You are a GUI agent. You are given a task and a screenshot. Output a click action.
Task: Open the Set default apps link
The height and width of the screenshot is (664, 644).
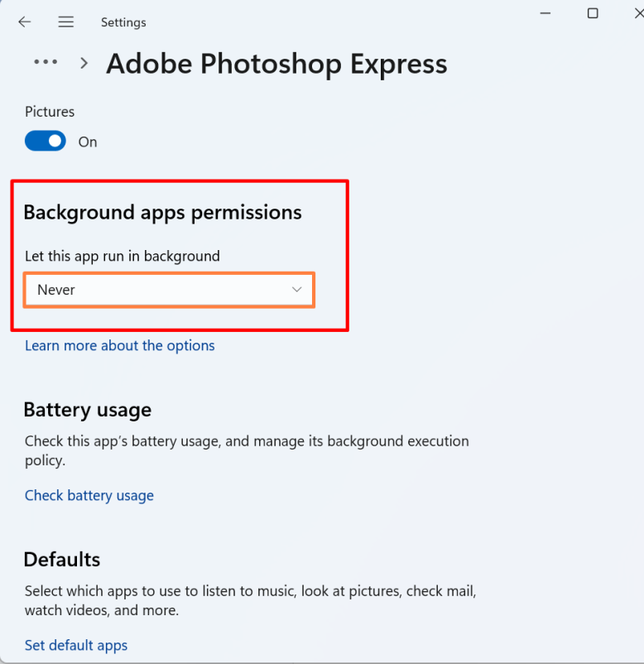tap(76, 646)
